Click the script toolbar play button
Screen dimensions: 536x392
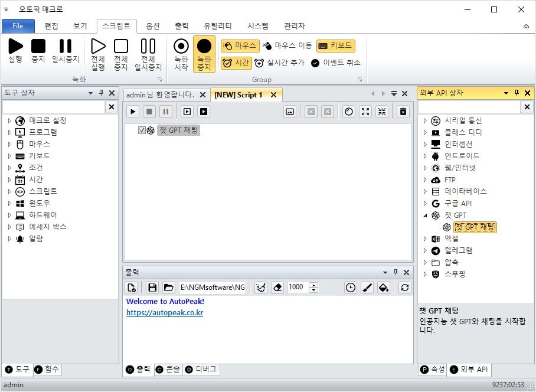(x=133, y=112)
